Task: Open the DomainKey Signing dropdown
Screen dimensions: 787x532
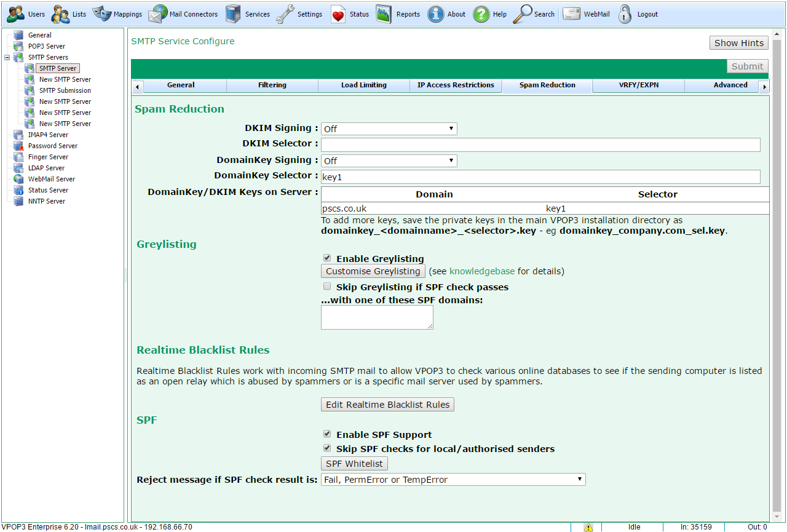Action: click(x=389, y=161)
